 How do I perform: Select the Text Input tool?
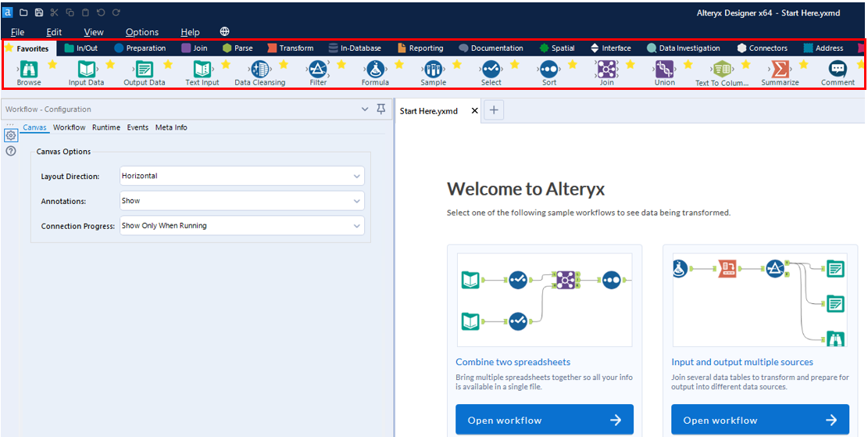click(x=202, y=70)
